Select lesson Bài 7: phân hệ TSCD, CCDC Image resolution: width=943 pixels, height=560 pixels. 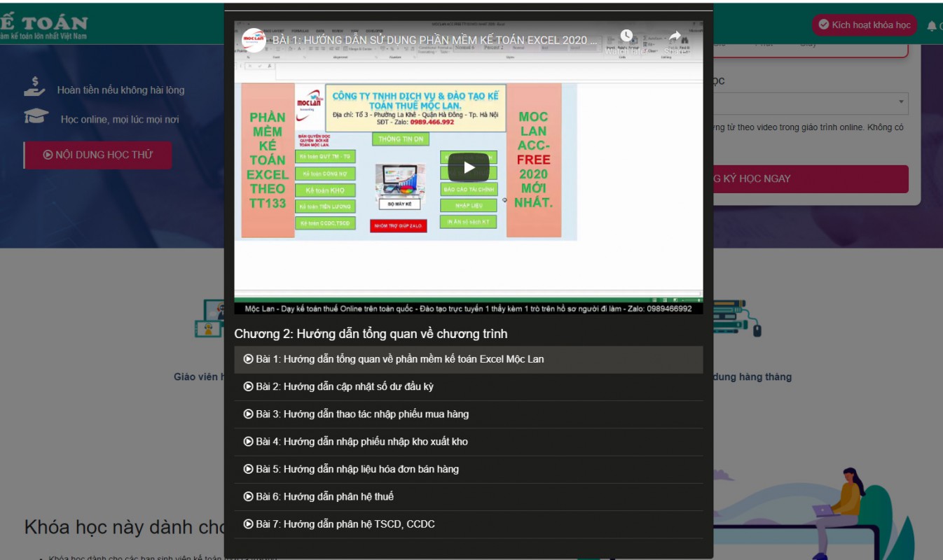pos(468,524)
